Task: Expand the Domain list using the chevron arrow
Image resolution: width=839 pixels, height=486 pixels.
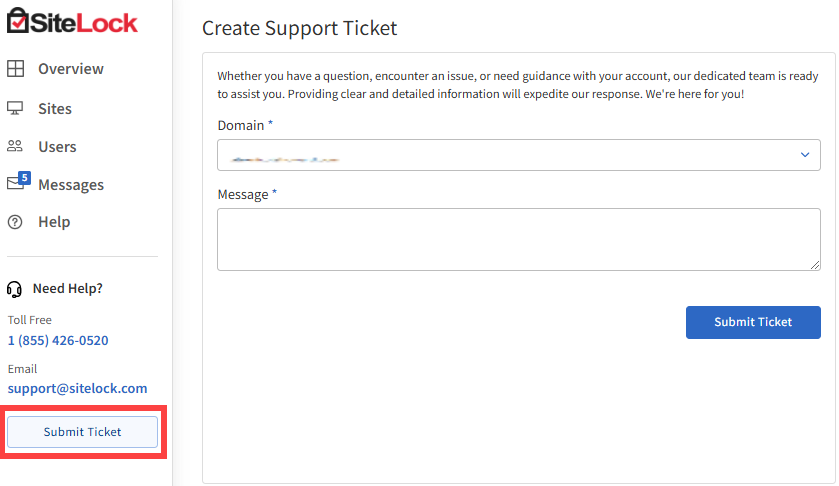Action: 804,155
